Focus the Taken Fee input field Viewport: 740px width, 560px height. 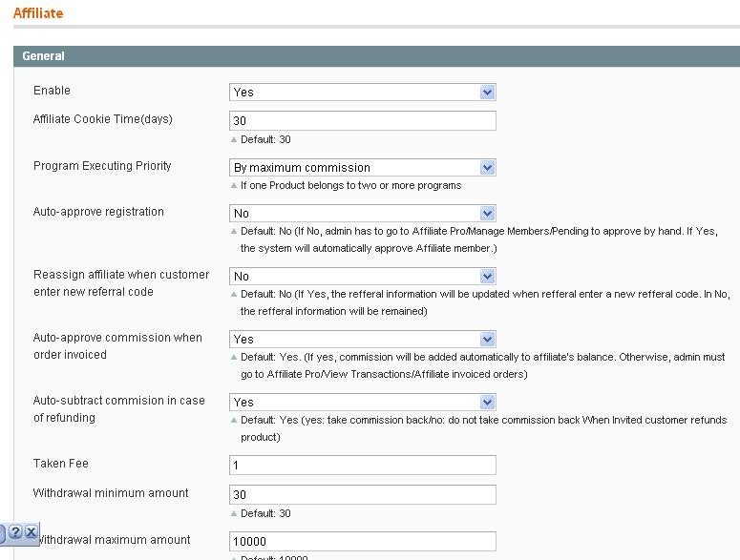point(363,466)
